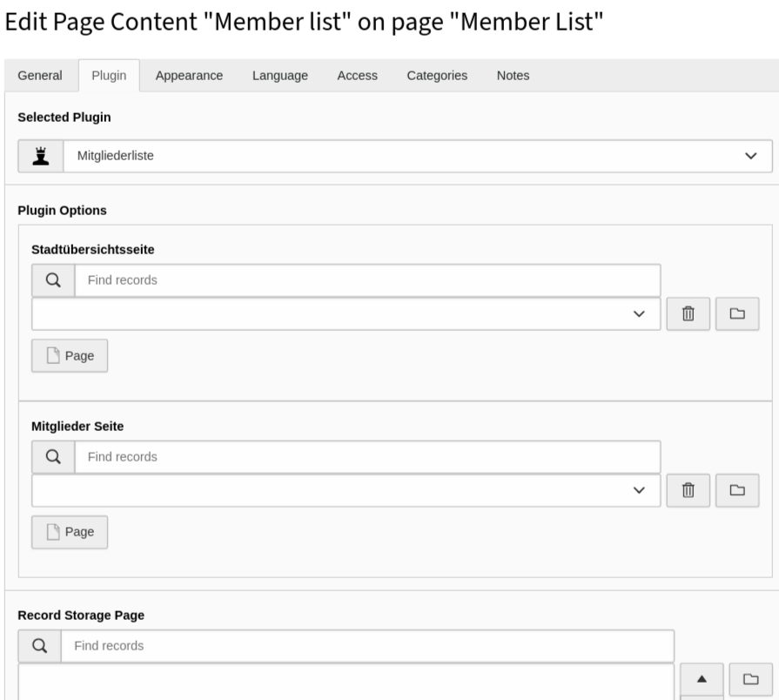Switch to the Notes tab

(513, 76)
